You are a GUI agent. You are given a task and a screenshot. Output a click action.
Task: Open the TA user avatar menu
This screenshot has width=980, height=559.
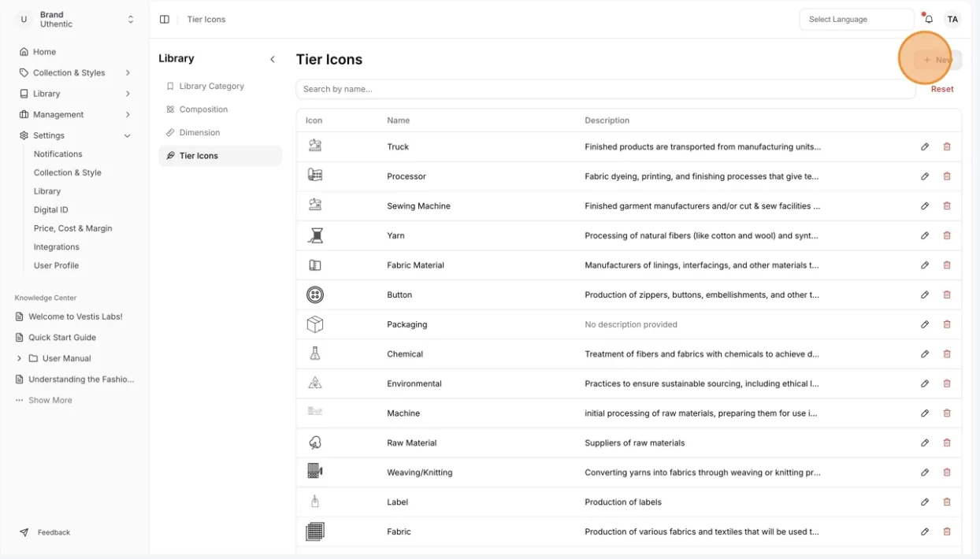pos(952,19)
